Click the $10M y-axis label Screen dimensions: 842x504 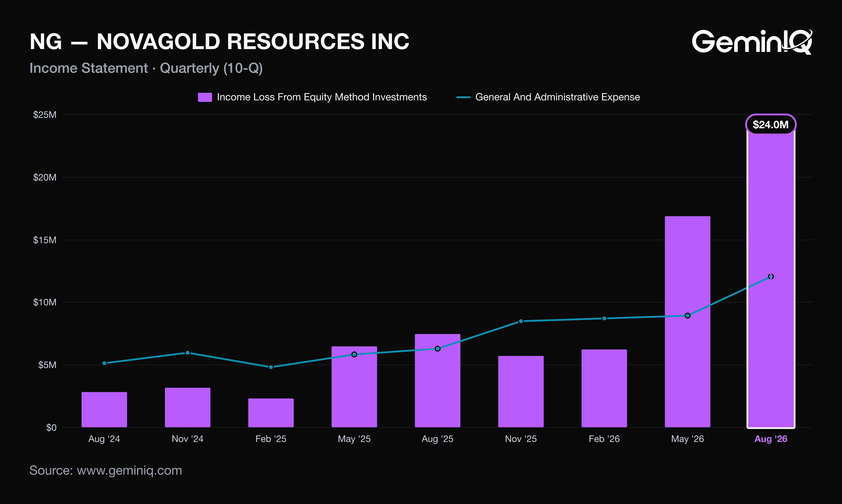point(45,302)
